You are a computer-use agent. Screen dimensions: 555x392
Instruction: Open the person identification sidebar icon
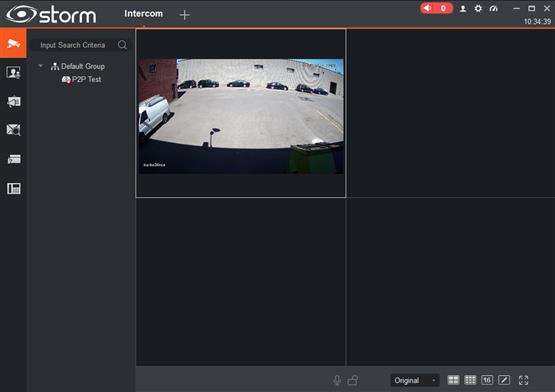pyautogui.click(x=13, y=73)
